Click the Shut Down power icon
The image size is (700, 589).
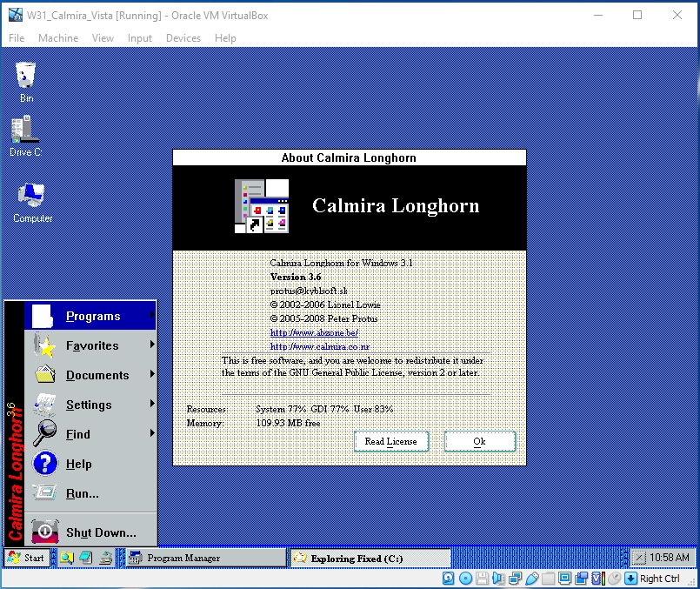[x=44, y=532]
